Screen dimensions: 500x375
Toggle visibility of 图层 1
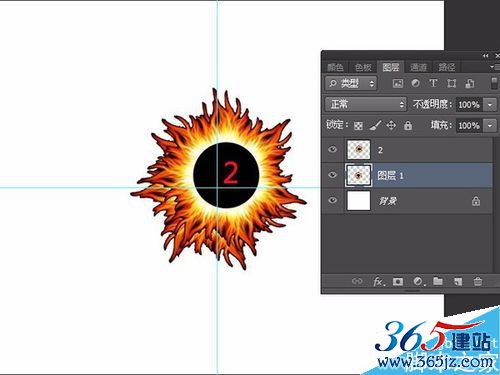click(x=332, y=175)
